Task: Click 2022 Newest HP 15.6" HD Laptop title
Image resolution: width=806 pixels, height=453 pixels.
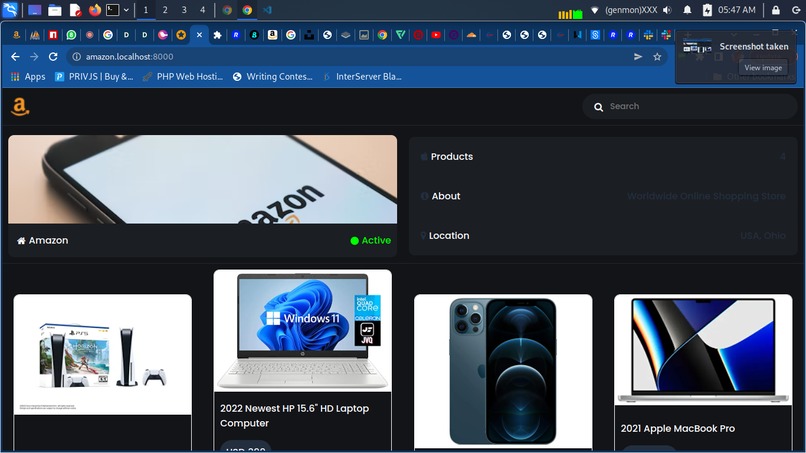Action: coord(295,415)
